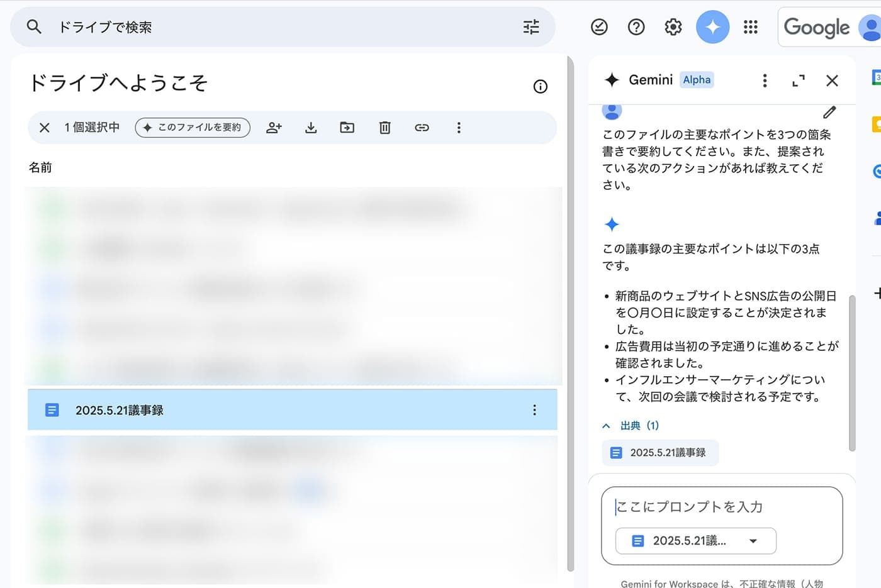
Task: Copy link with the link icon
Action: coord(422,128)
